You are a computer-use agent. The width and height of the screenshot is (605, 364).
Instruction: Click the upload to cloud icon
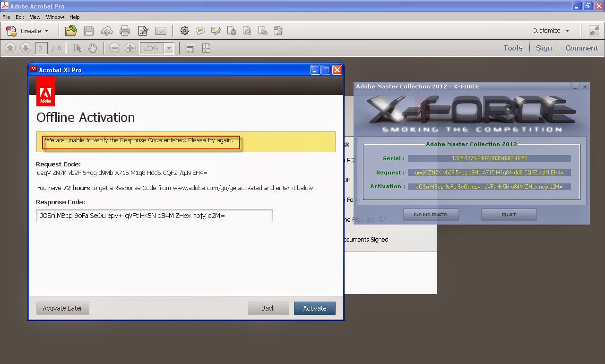107,31
